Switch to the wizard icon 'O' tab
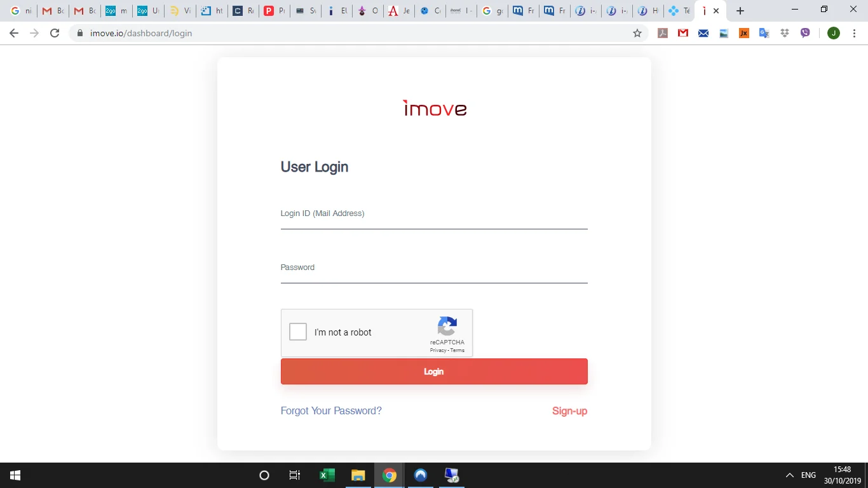The width and height of the screenshot is (868, 488). pos(369,11)
